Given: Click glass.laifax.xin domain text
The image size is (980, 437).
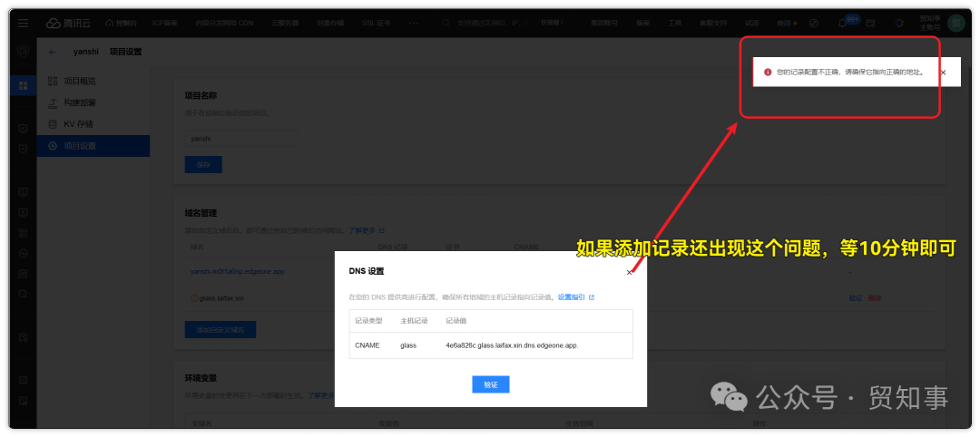Looking at the screenshot, I should click(x=221, y=298).
